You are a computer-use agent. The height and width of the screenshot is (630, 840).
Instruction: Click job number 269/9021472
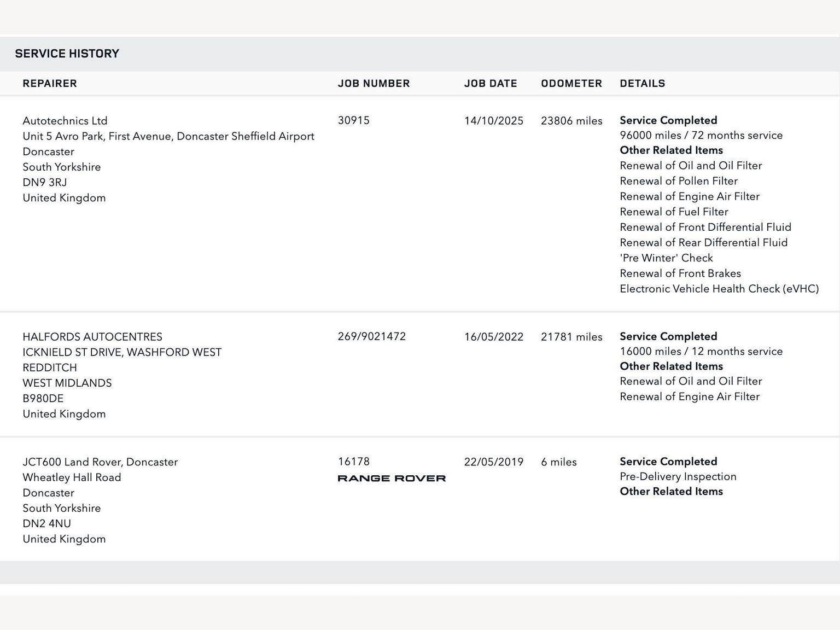[x=372, y=336]
